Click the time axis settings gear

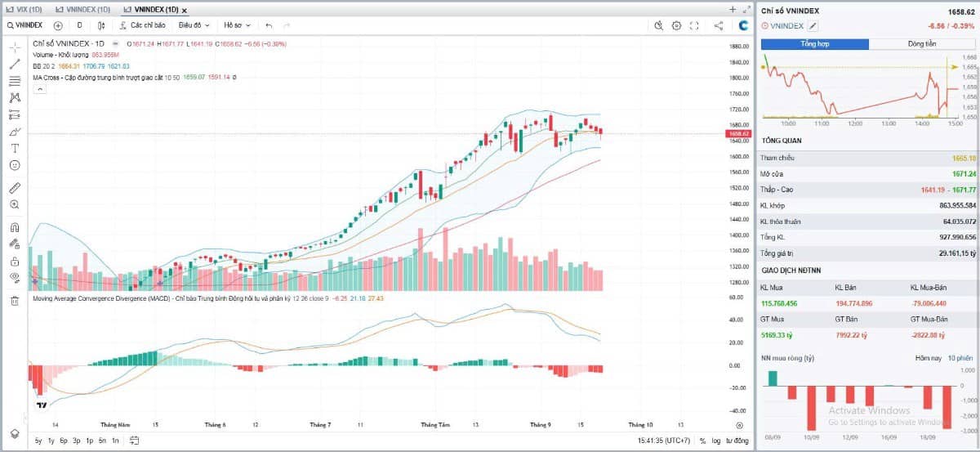click(738, 425)
